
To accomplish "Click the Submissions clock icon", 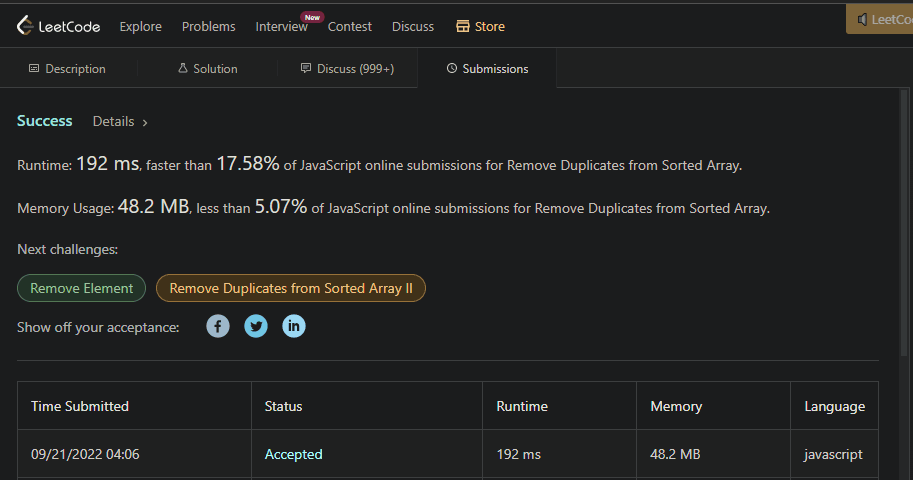I will 452,68.
